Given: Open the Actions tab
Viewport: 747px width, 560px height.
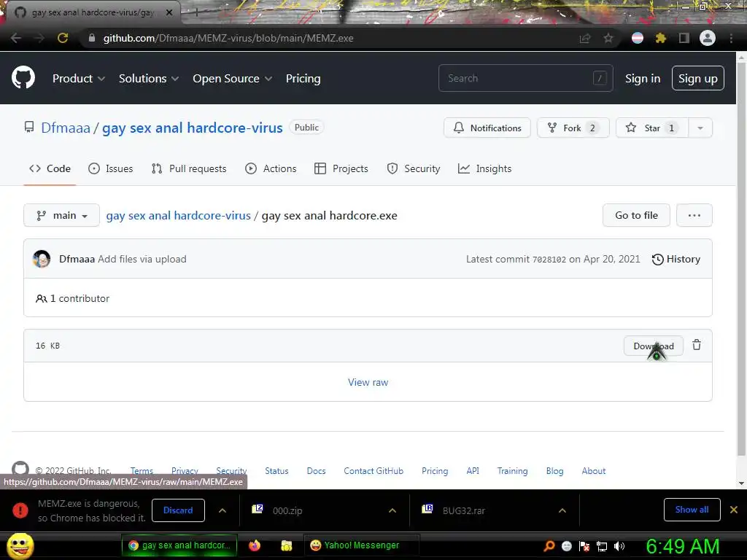Looking at the screenshot, I should click(271, 168).
